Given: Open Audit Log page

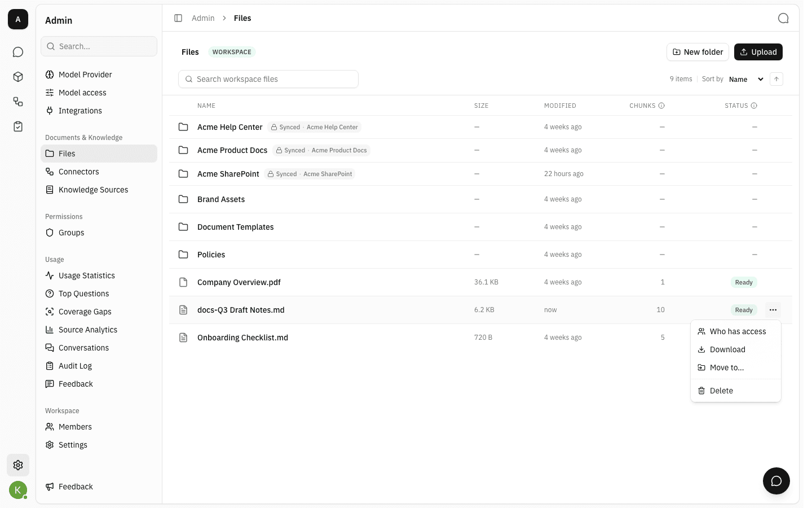Looking at the screenshot, I should [x=99, y=366].
